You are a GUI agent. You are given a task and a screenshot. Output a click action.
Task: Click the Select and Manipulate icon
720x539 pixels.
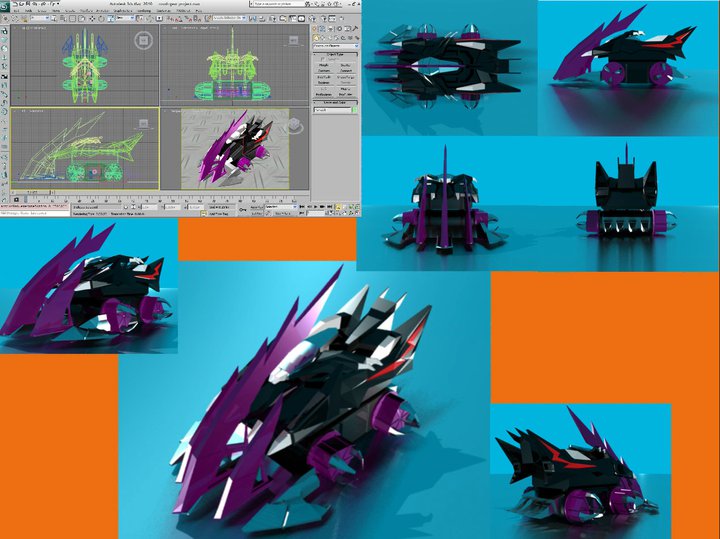[149, 18]
